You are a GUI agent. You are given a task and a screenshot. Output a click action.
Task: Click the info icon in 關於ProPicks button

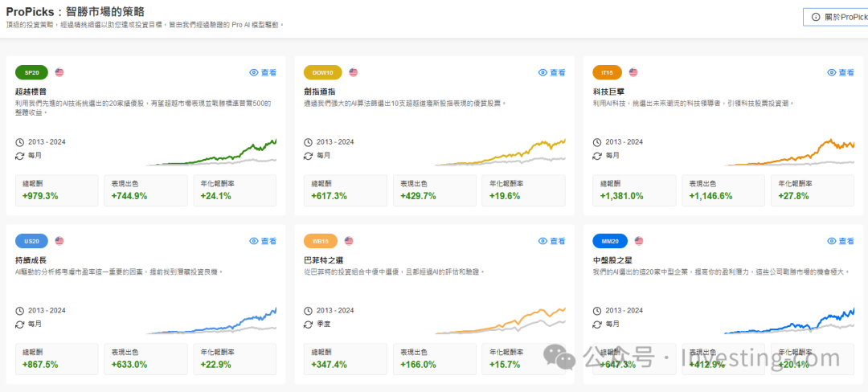816,16
